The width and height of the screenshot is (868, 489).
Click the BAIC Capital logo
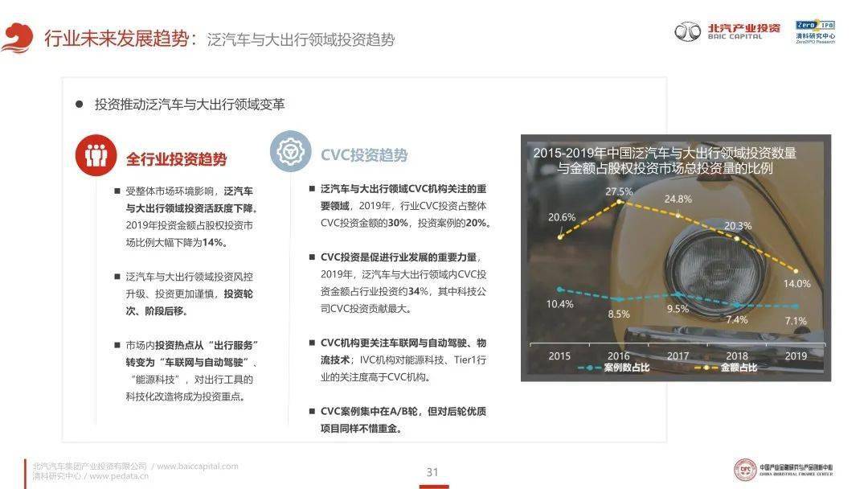tap(727, 31)
